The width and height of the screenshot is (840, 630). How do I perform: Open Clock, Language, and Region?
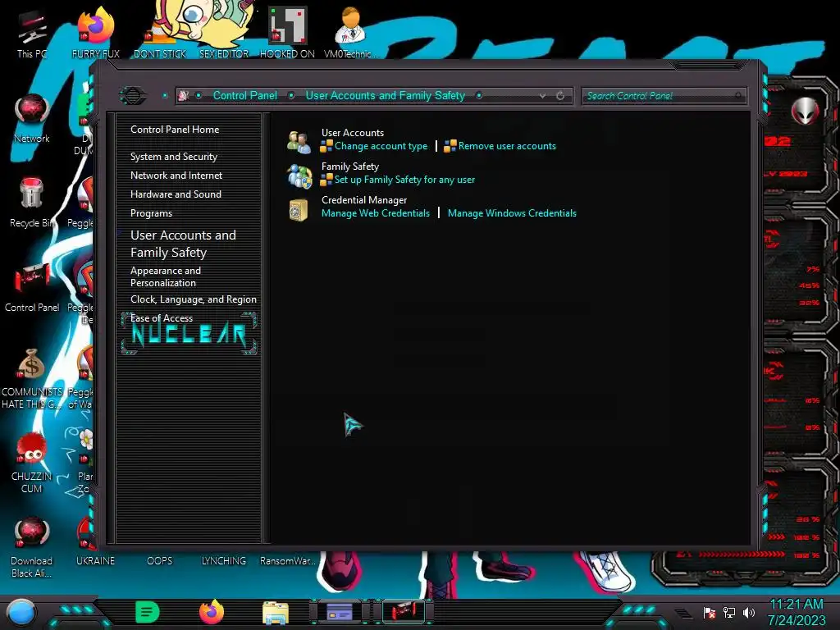[x=194, y=299]
